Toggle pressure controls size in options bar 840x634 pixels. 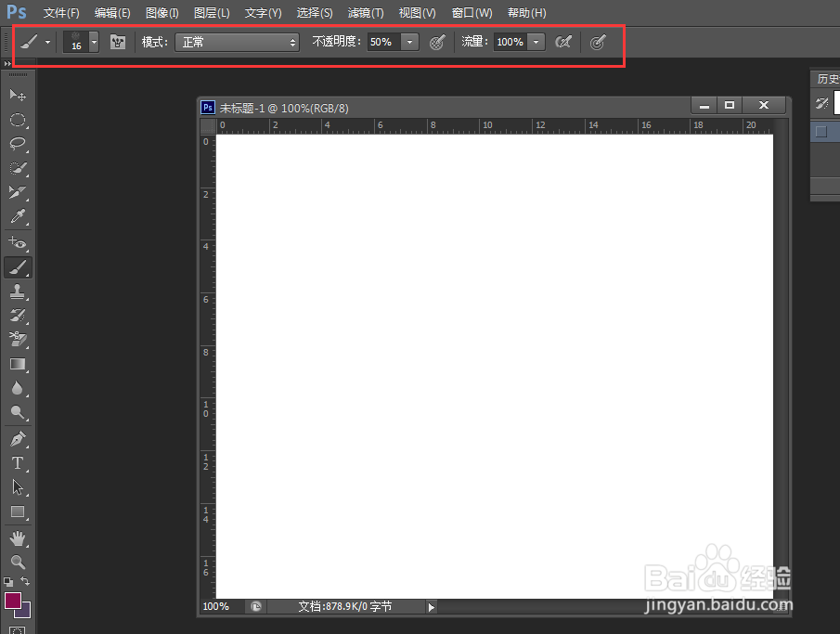599,42
